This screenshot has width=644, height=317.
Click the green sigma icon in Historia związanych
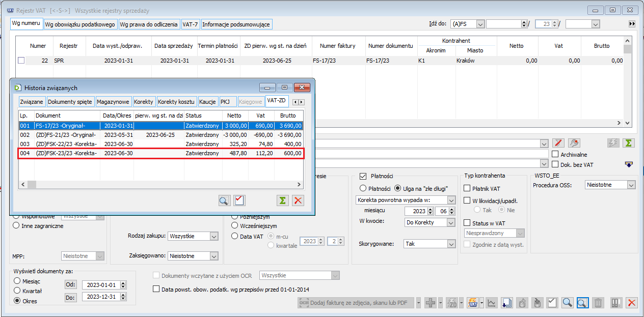click(x=283, y=200)
